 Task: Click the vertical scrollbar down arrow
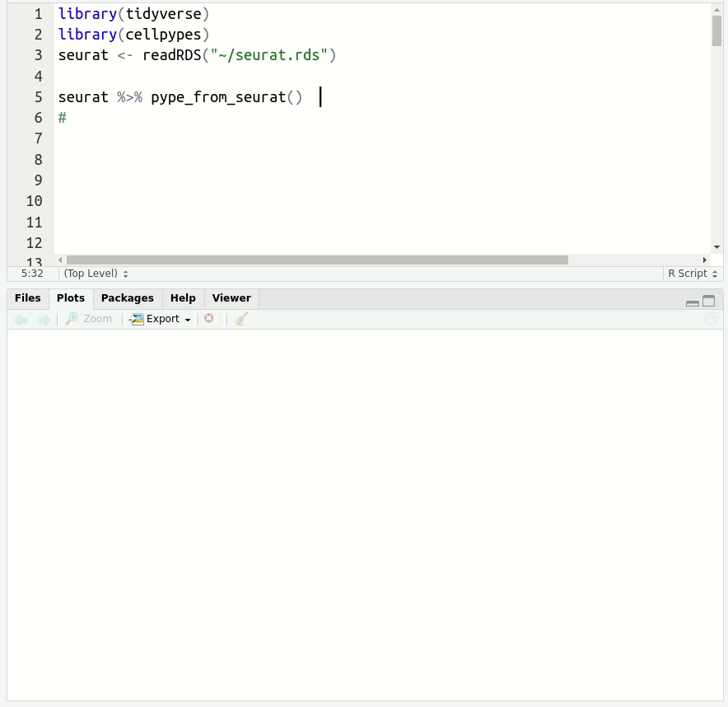(x=716, y=247)
